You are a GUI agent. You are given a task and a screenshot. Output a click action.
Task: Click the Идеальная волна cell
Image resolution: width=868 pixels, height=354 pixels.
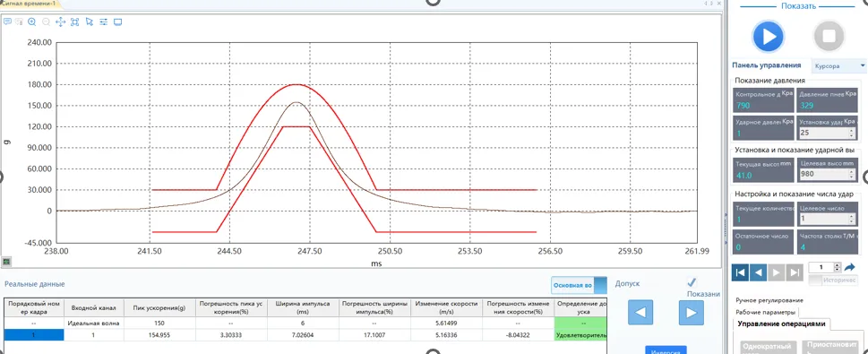[x=93, y=323]
